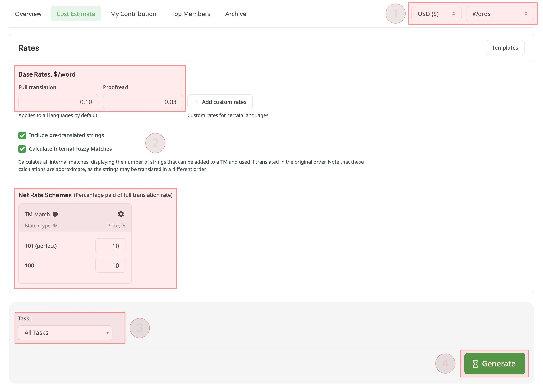Disable Calculate Internal Fuzzy Matches
543x392 pixels.
pos(22,149)
